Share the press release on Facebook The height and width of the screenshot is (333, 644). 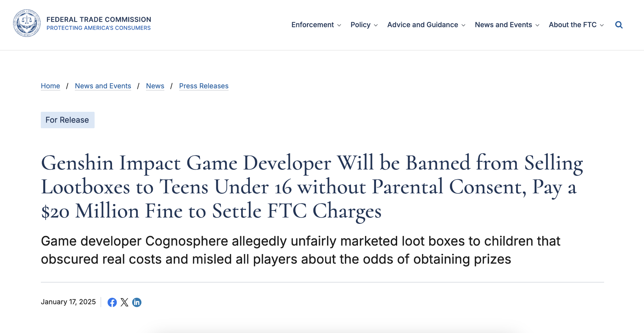(x=112, y=302)
